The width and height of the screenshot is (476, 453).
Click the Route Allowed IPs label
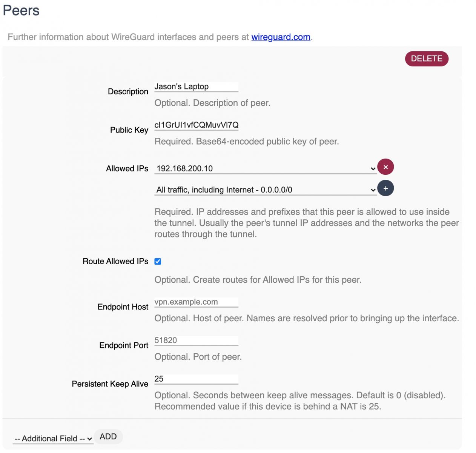pos(115,261)
